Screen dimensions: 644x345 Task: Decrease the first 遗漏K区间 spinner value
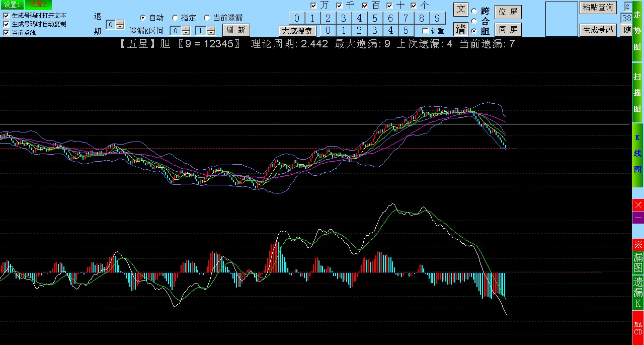186,33
